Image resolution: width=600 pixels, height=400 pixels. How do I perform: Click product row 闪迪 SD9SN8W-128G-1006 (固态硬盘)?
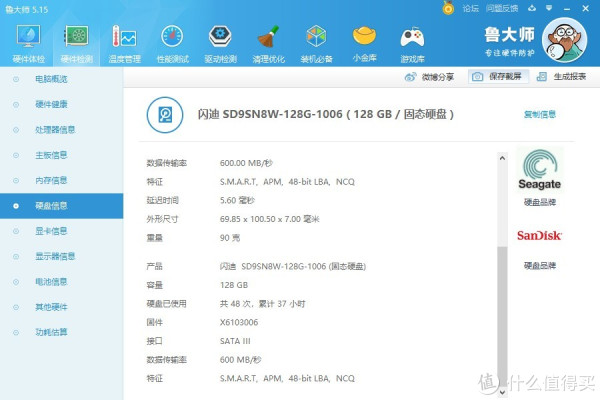tap(293, 266)
